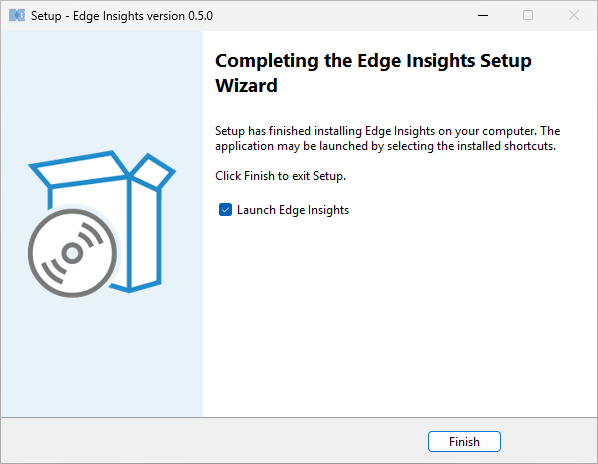Click the open blue box illustration

102,222
